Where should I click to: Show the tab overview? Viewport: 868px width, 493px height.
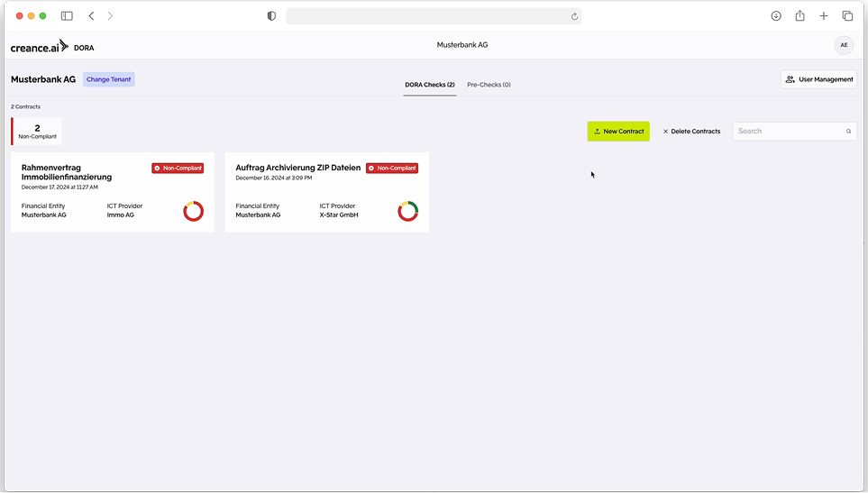pyautogui.click(x=847, y=16)
